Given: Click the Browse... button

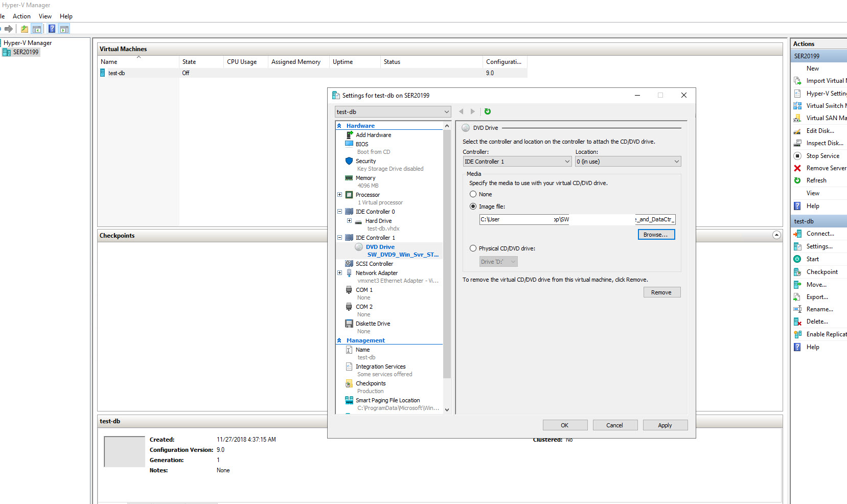Looking at the screenshot, I should click(x=656, y=235).
